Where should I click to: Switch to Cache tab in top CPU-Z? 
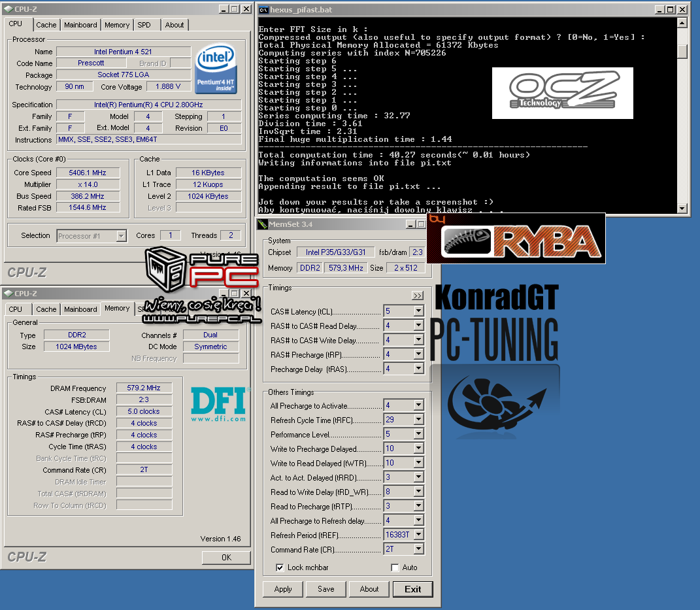click(46, 25)
